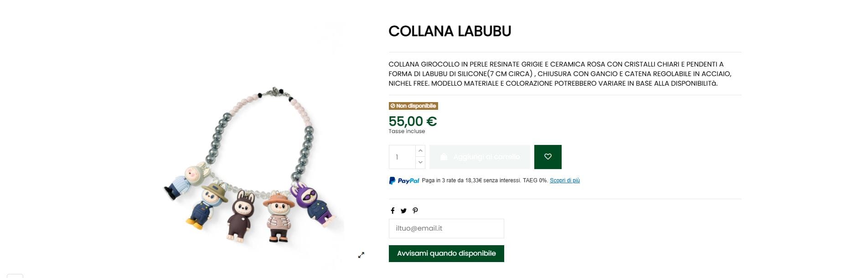The height and width of the screenshot is (278, 868).
Task: Share product on Pinterest
Action: (415, 211)
